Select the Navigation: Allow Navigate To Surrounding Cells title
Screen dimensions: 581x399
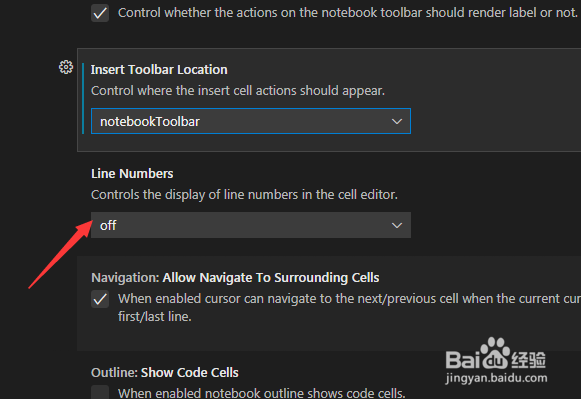click(x=235, y=277)
